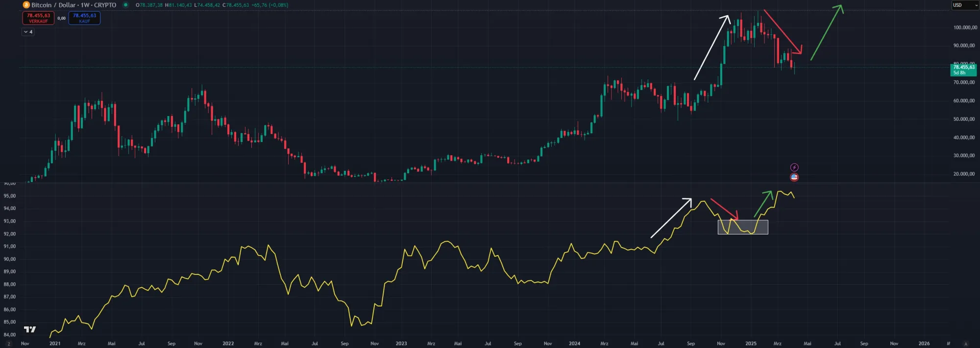Viewport: 980px width, 348px height.
Task: Click the 40.000,00 price axis label
Action: (x=964, y=138)
